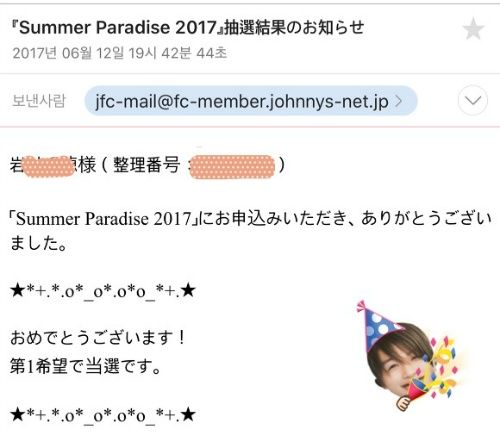Tap the 보낸사람 sender label
The image size is (500, 448).
[39, 101]
